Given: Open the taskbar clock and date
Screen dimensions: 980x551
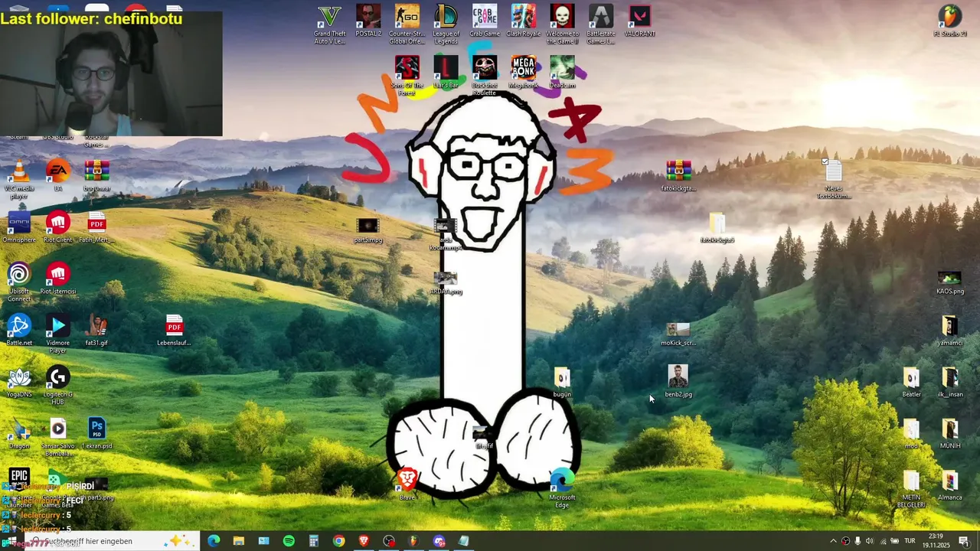Looking at the screenshot, I should pyautogui.click(x=936, y=541).
